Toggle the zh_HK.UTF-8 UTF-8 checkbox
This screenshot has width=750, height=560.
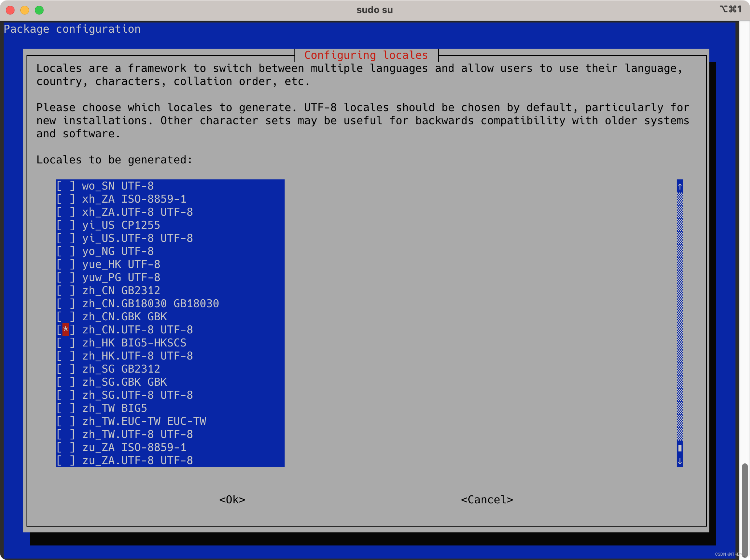[x=66, y=356]
